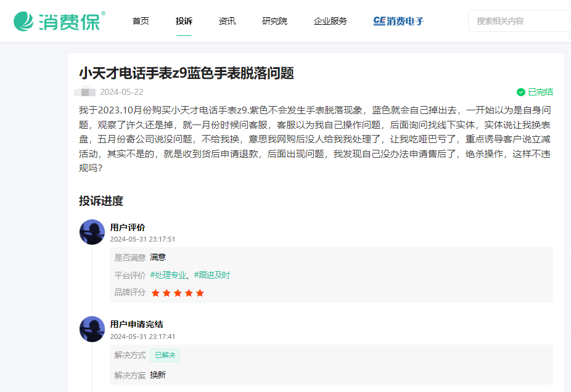This screenshot has height=392, width=571.
Task: Open the 首页 nav item
Action: pyautogui.click(x=141, y=21)
